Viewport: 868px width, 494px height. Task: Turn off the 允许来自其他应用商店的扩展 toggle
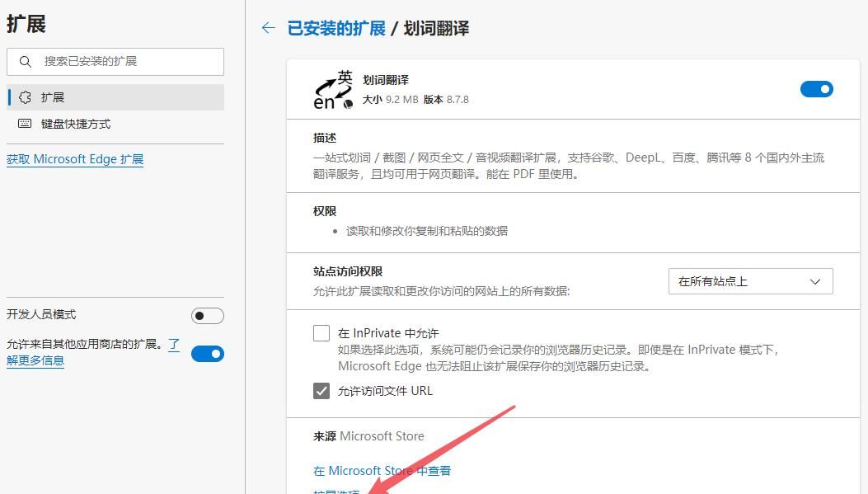[208, 353]
